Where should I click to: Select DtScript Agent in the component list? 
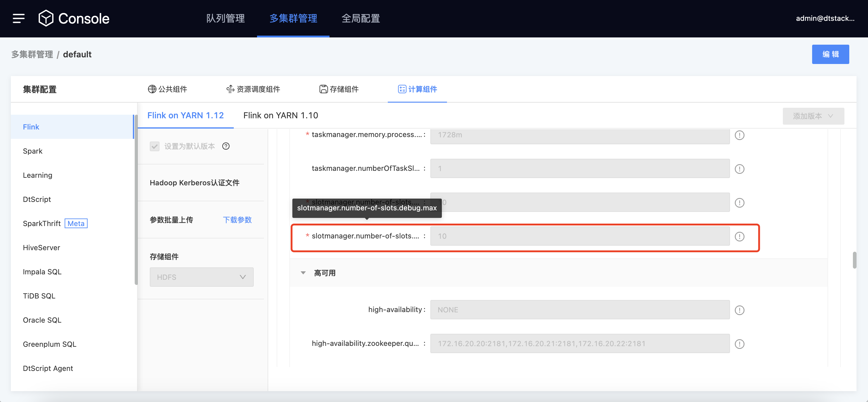tap(72, 368)
